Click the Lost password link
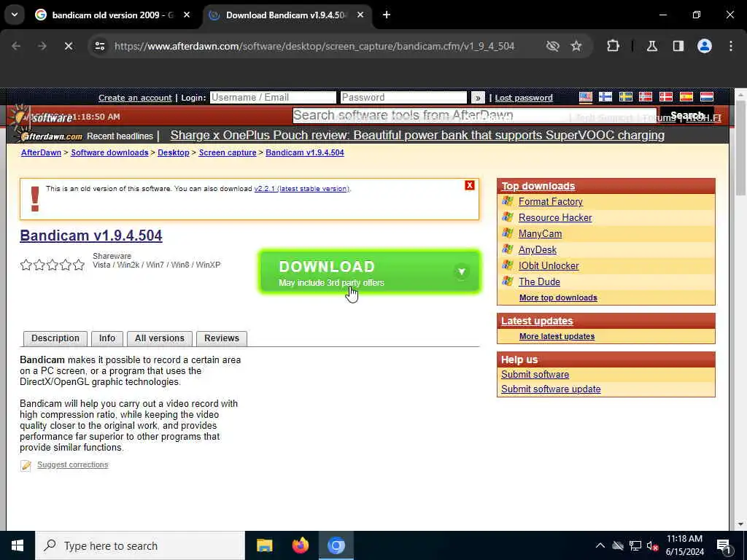The height and width of the screenshot is (560, 747). (x=524, y=98)
